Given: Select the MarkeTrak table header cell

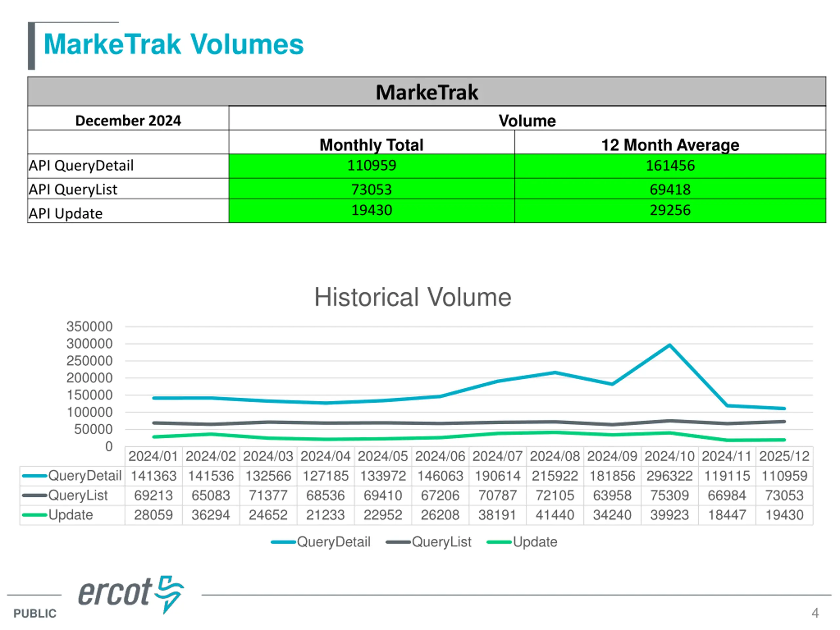Looking at the screenshot, I should [x=427, y=92].
